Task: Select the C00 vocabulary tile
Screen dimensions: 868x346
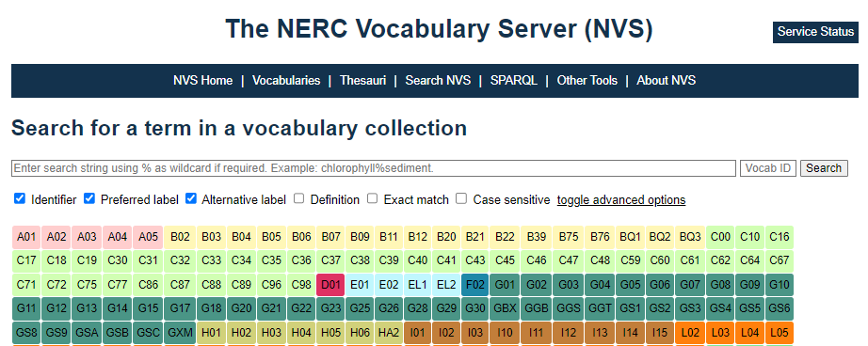Action: click(x=720, y=237)
